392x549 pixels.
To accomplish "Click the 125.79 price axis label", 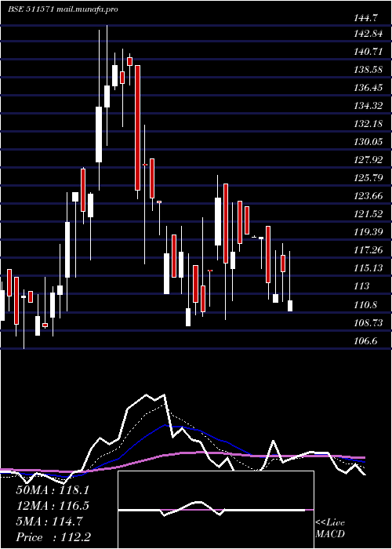I will 368,178.
